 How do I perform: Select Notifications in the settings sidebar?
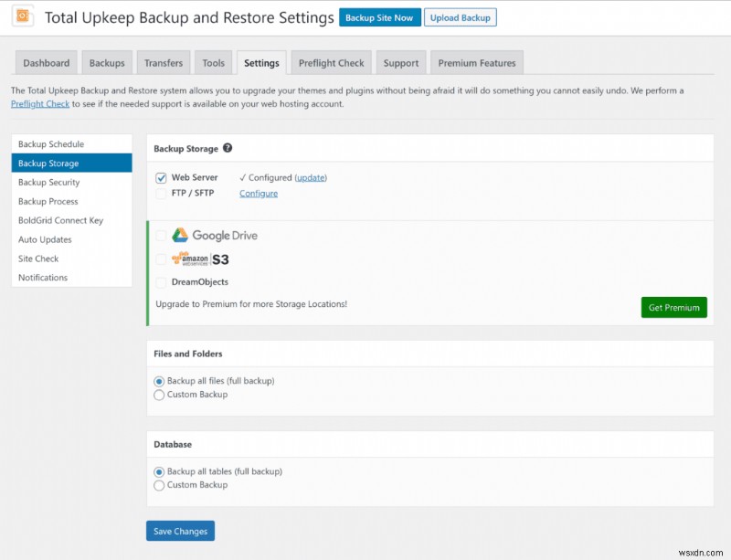pos(42,278)
